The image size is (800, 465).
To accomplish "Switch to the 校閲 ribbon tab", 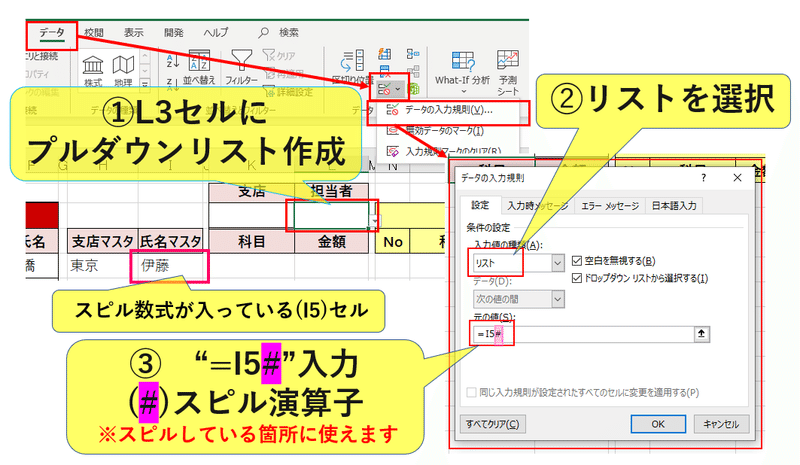I will coord(94,33).
